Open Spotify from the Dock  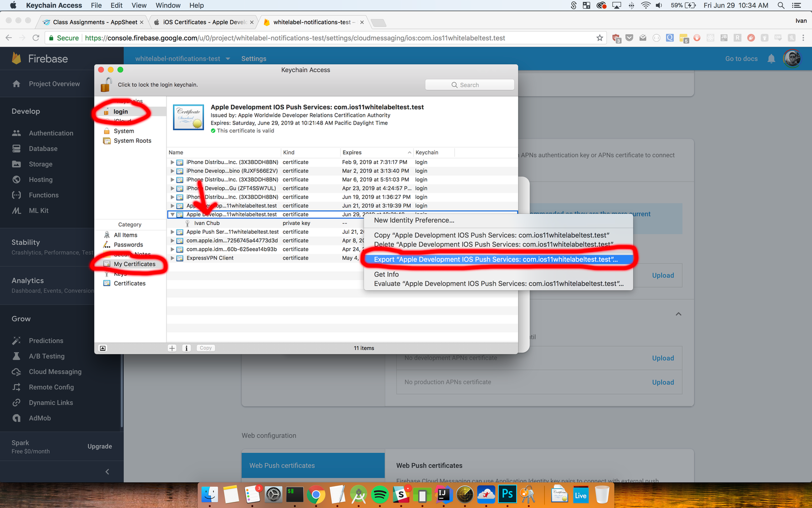(x=380, y=494)
